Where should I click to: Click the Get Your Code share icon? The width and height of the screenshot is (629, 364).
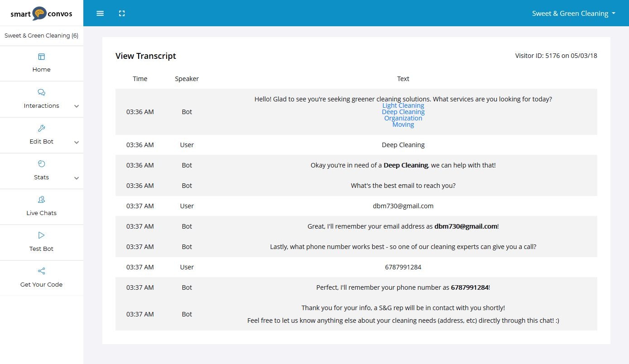point(41,271)
